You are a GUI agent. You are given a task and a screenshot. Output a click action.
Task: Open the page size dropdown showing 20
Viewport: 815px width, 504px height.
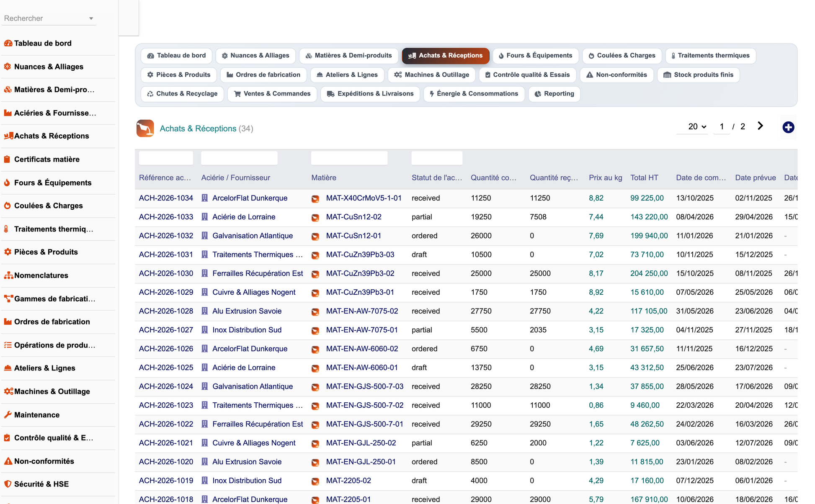point(697,126)
